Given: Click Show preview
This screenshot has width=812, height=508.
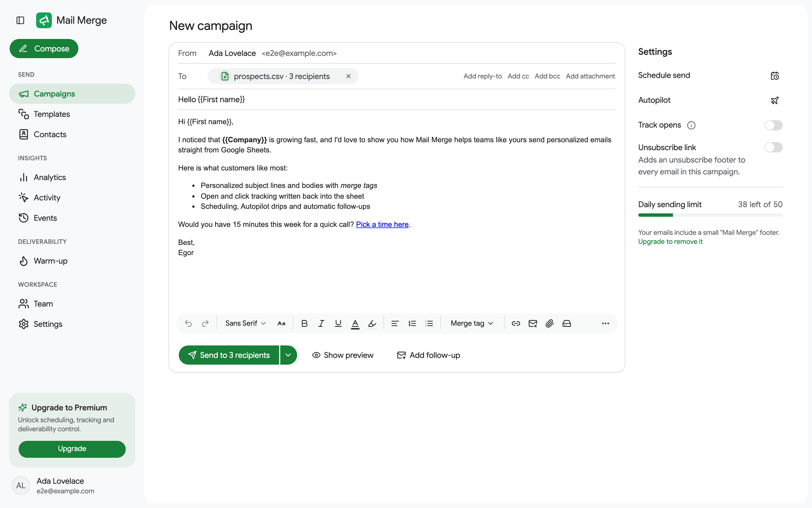Looking at the screenshot, I should 343,355.
